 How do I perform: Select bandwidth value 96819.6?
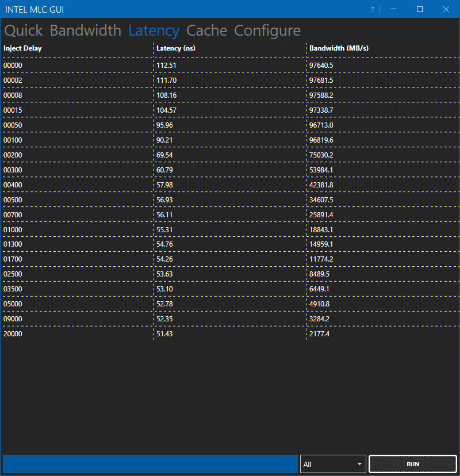coord(321,140)
